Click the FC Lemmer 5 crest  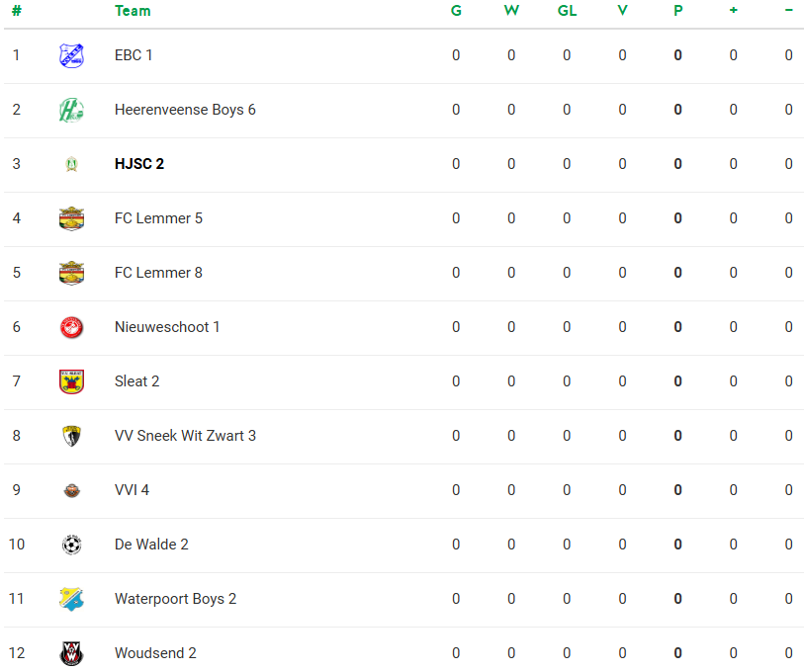[x=71, y=218]
